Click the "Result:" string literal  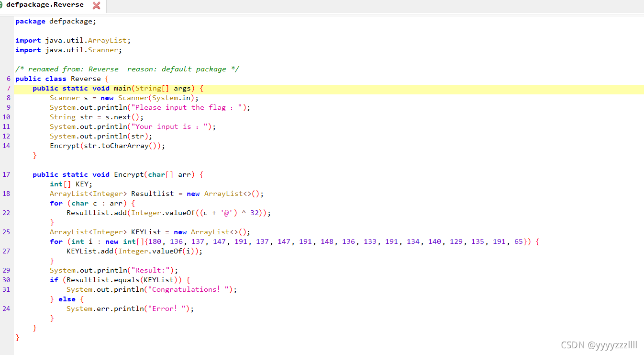tap(150, 270)
